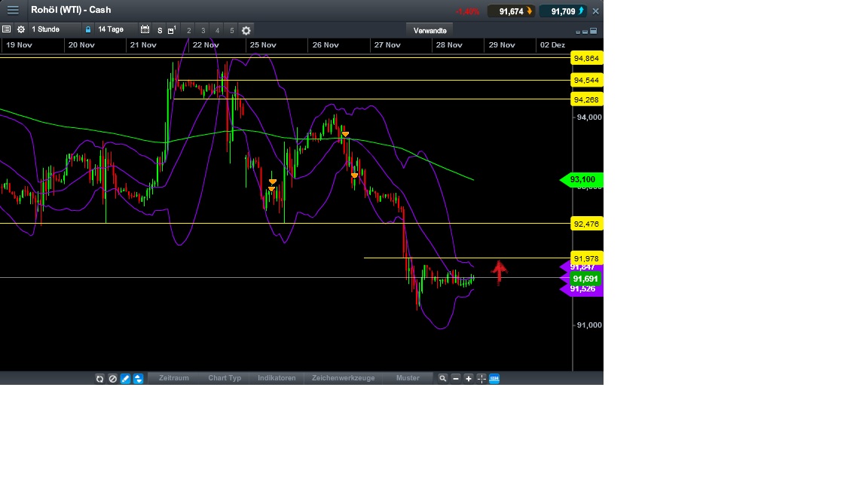Screen dimensions: 868x488
Task: Switch to chart tab 2
Action: point(188,30)
